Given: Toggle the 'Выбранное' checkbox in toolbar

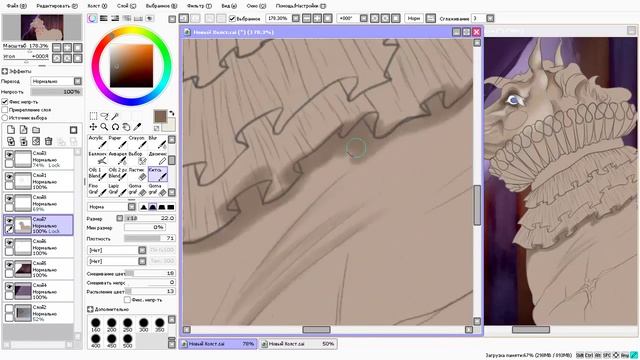Looking at the screenshot, I should pyautogui.click(x=232, y=18).
